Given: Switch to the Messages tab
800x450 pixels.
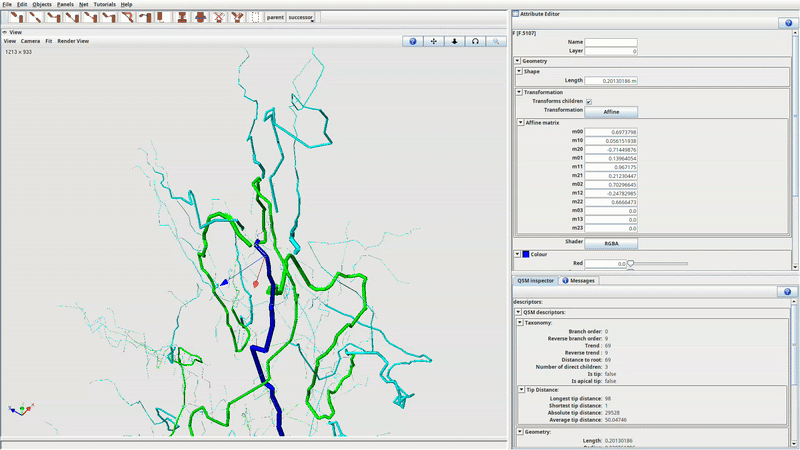Looking at the screenshot, I should (578, 280).
